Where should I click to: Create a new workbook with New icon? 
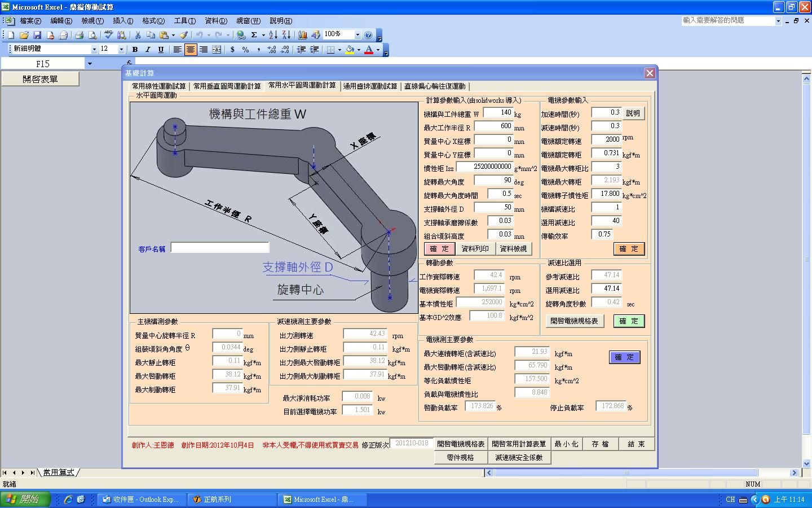click(11, 35)
